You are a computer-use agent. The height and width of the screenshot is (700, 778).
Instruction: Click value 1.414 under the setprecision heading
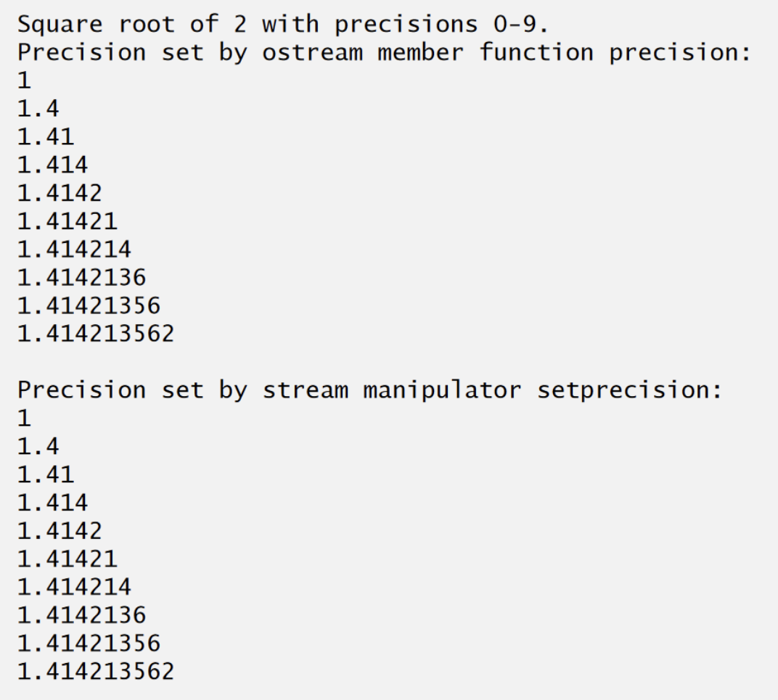(x=52, y=502)
